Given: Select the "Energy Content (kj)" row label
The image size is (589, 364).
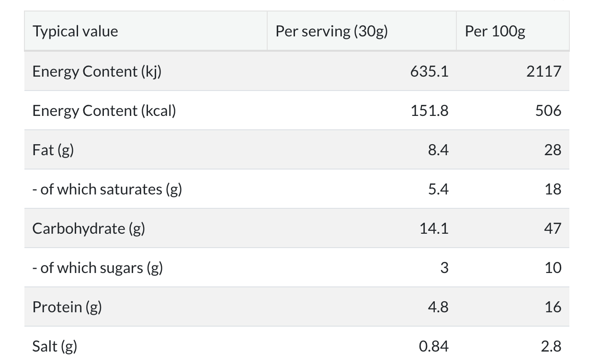Looking at the screenshot, I should pyautogui.click(x=97, y=71).
